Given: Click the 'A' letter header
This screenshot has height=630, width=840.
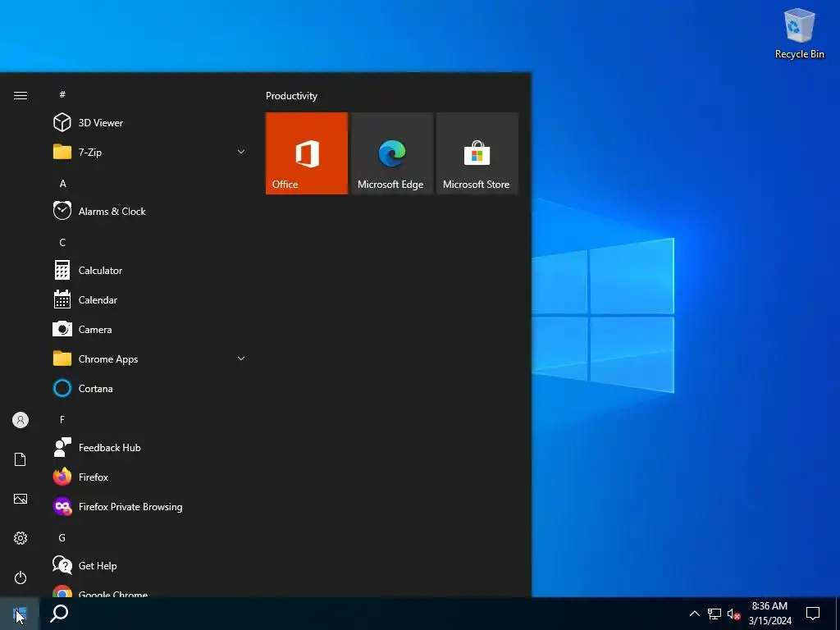Looking at the screenshot, I should click(62, 183).
